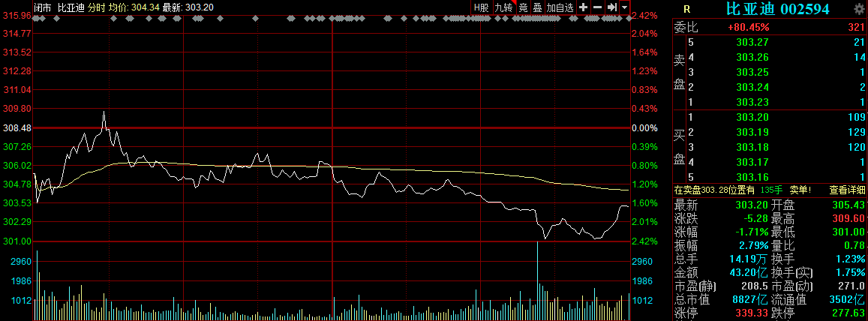This screenshot has width=868, height=321.
Task: Click the 301.00 price label on left axis
Action: (x=16, y=241)
